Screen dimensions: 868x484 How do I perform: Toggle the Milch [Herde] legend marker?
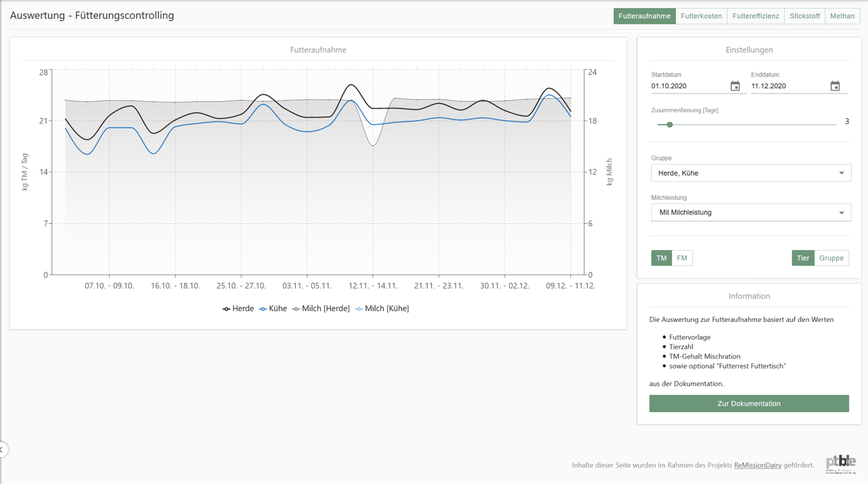pos(296,309)
